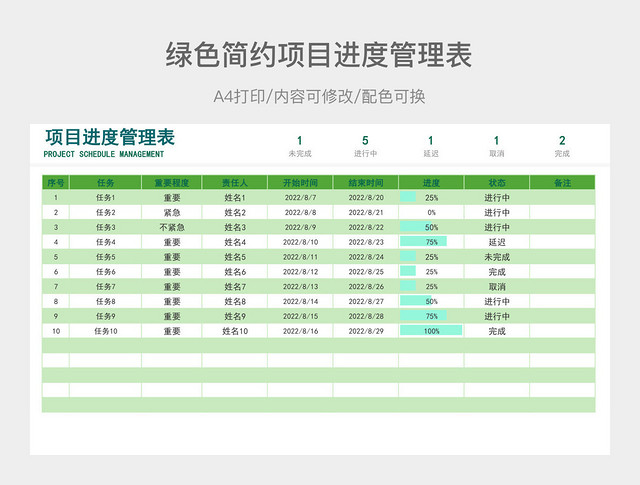Select end date 2022/8/21

coord(366,212)
